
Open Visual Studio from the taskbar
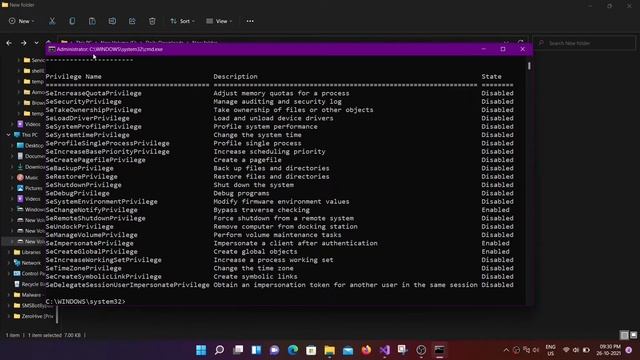pyautogui.click(x=384, y=350)
